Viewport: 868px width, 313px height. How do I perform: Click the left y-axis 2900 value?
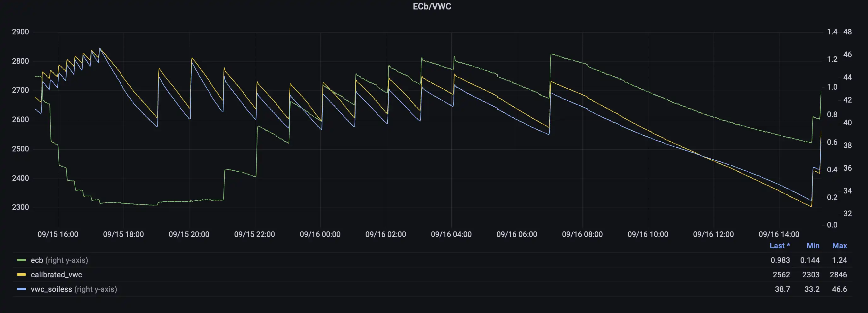click(x=20, y=32)
